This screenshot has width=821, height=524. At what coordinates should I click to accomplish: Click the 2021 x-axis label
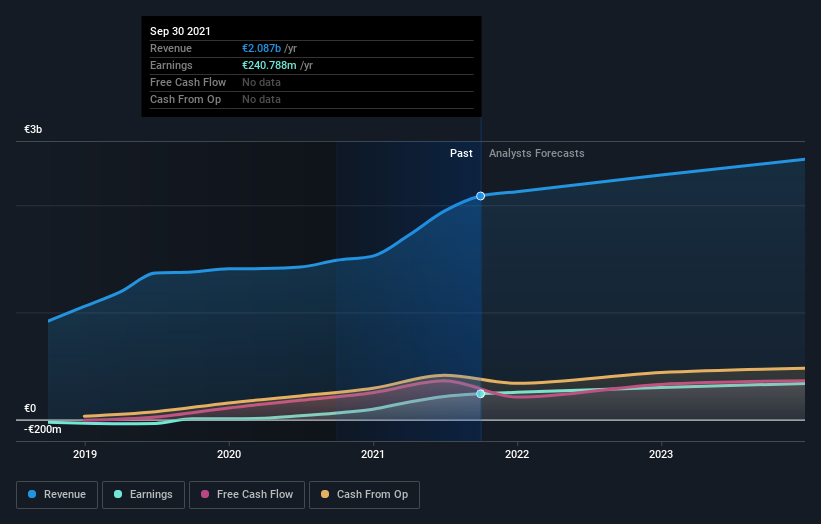pyautogui.click(x=373, y=454)
